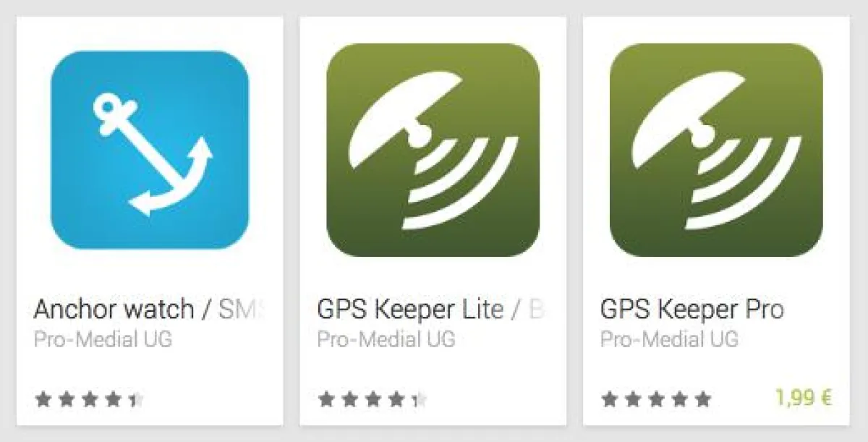Select Pro-Medial UG developer under GPS Keeper Lite
The height and width of the screenshot is (442, 868).
click(387, 339)
